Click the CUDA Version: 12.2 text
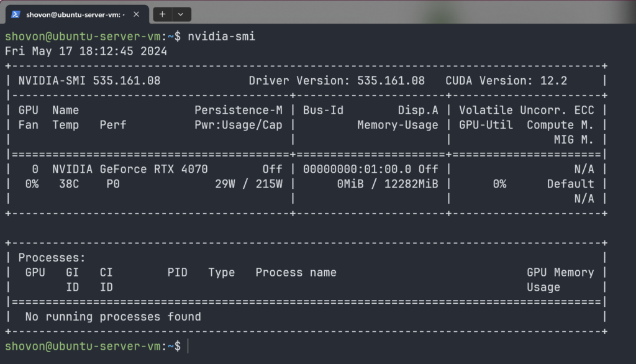Image resolution: width=636 pixels, height=364 pixels. [x=506, y=81]
